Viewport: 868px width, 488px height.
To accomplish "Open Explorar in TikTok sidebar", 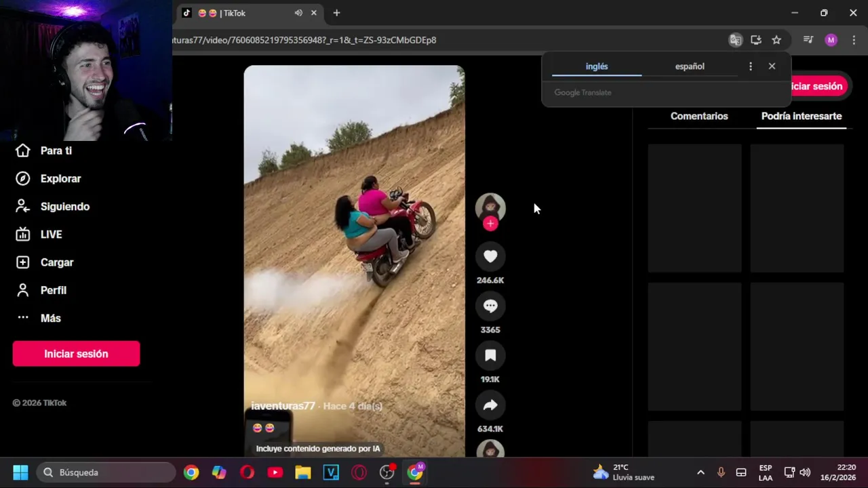I will [47, 178].
